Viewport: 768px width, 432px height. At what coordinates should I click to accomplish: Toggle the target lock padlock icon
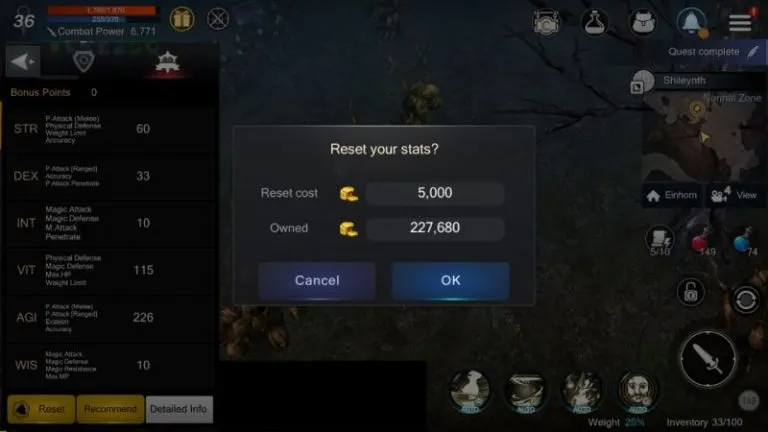(x=691, y=292)
